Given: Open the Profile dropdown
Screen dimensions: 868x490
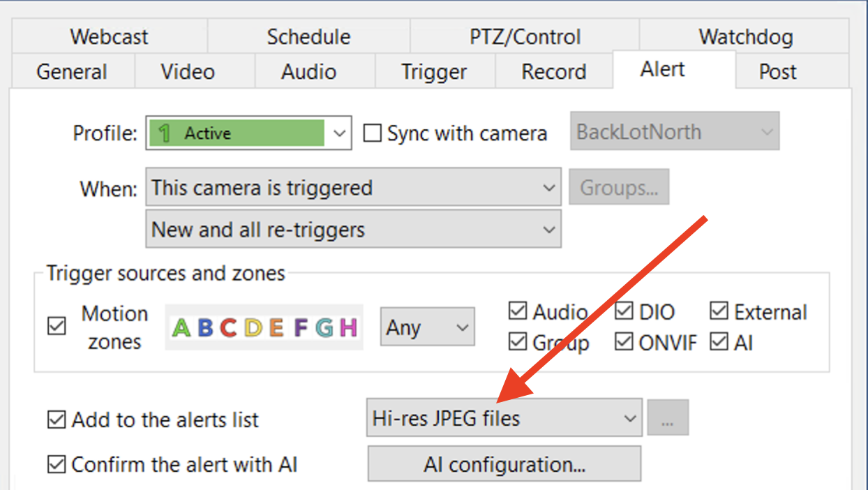Looking at the screenshot, I should 248,133.
